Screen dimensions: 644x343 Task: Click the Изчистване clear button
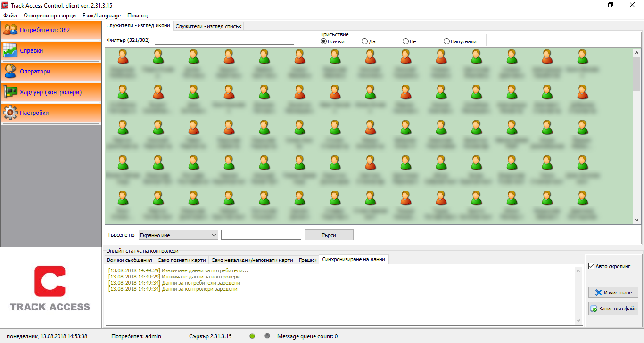click(613, 293)
